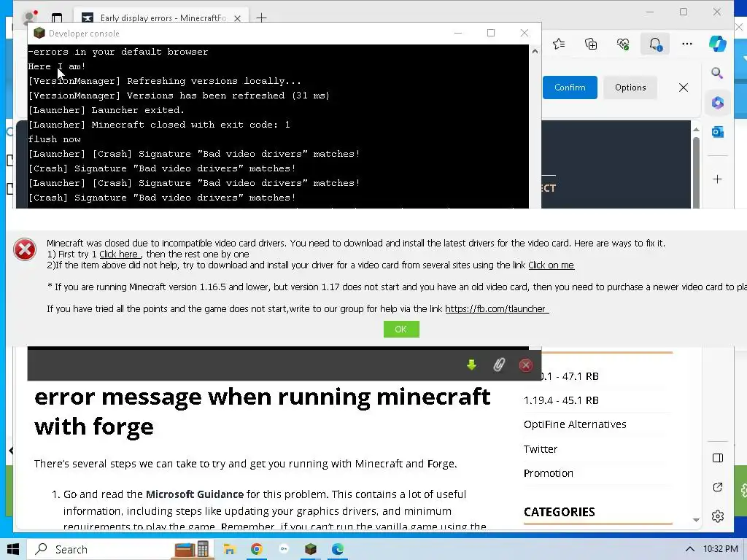
Task: Click the CATEGORIES heading on webpage
Action: 560,512
